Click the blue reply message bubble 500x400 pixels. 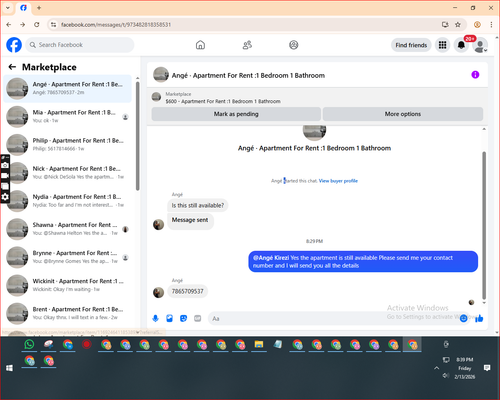pyautogui.click(x=363, y=262)
